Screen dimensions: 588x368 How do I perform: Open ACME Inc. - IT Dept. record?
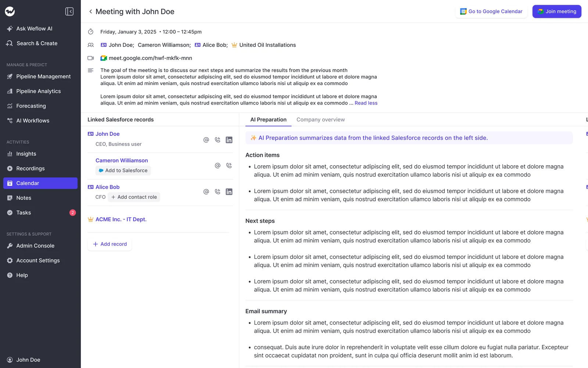pyautogui.click(x=121, y=219)
